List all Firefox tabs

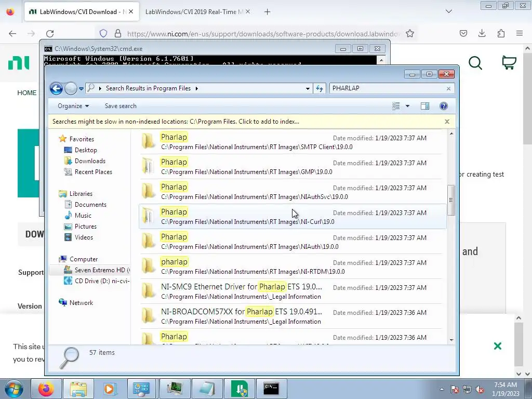(x=448, y=11)
